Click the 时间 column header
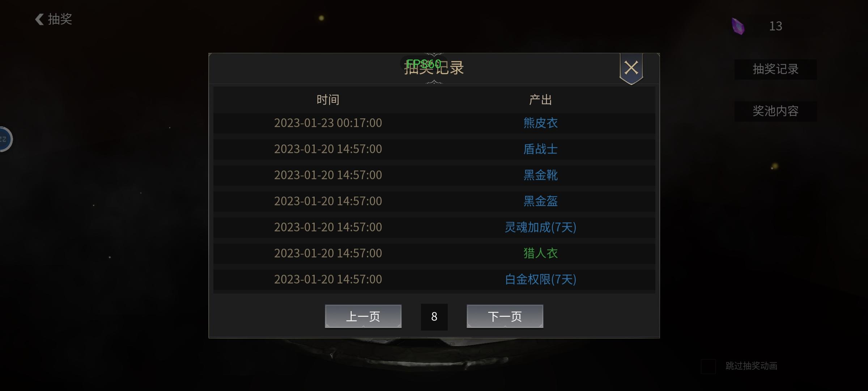 point(328,100)
